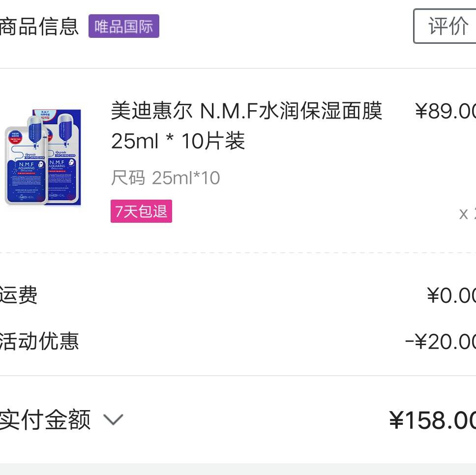Tap the gray strip below 实付金额
Image resolution: width=476 pixels, height=475 pixels.
238,469
